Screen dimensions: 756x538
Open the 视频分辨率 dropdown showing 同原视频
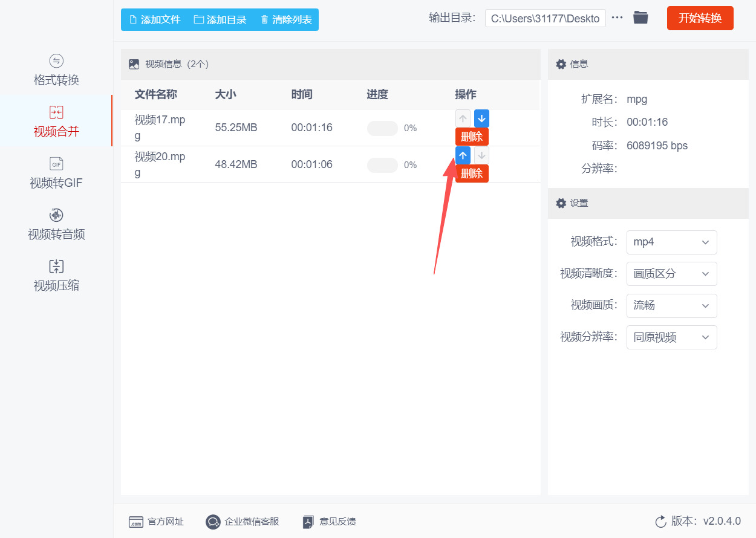[x=671, y=337]
